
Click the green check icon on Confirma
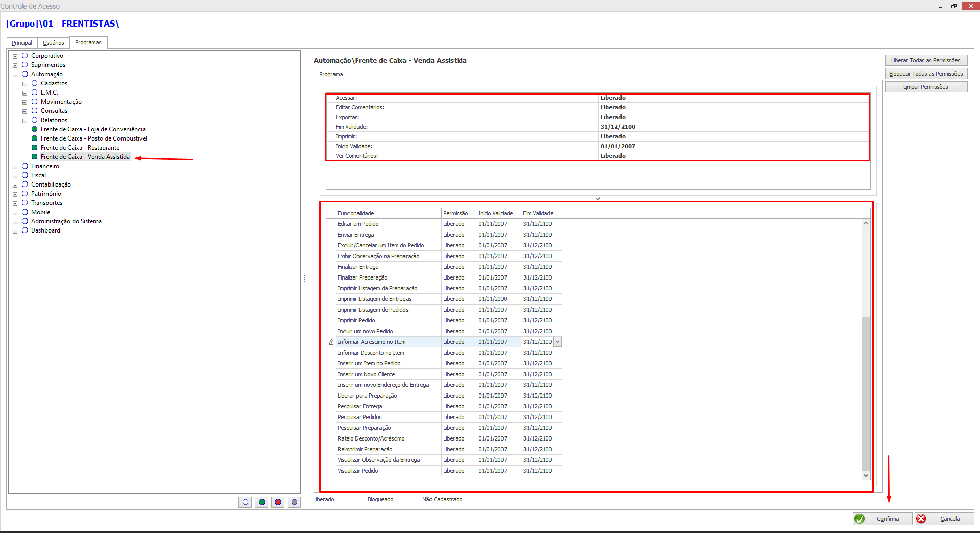click(859, 519)
